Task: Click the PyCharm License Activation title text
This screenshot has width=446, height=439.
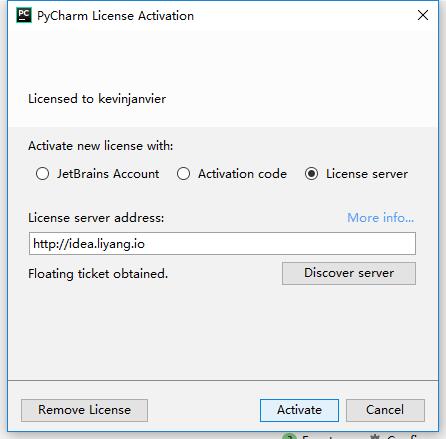Action: (115, 16)
